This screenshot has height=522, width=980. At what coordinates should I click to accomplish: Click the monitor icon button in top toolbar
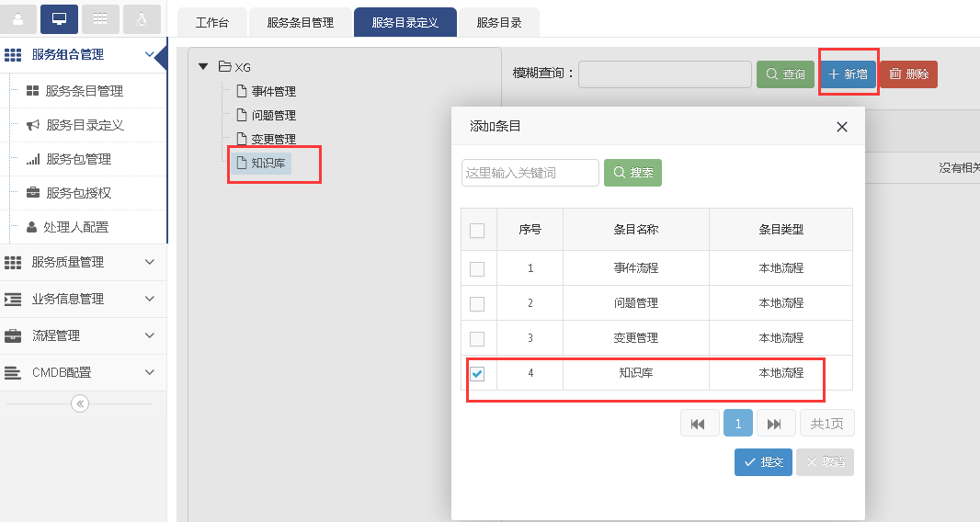59,18
